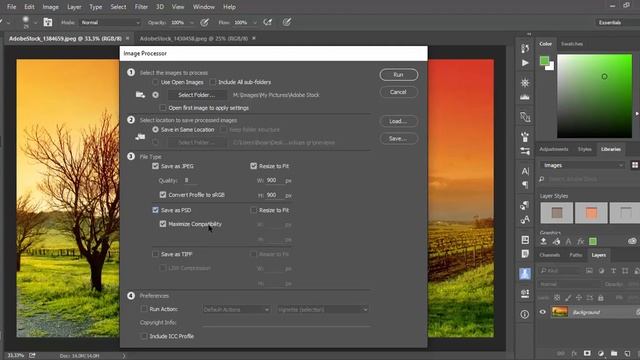Viewport: 640px width, 360px height.
Task: Open the brush Mode dropdown
Action: point(110,22)
